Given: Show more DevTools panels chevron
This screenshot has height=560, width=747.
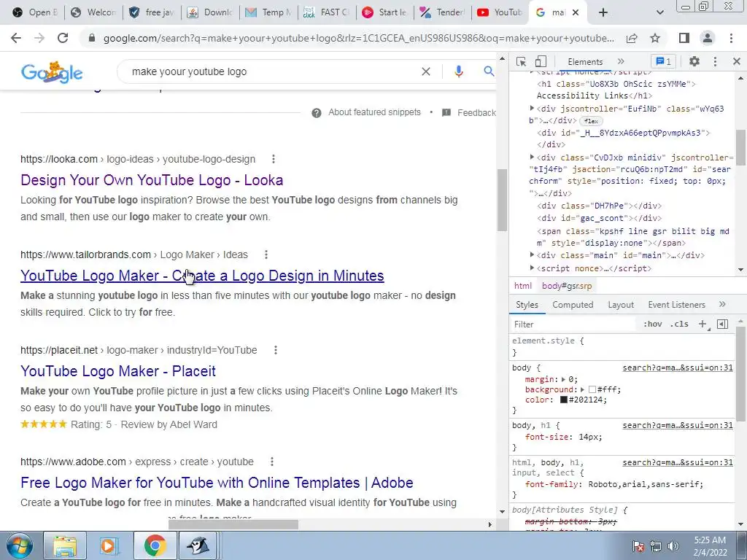Looking at the screenshot, I should coord(621,61).
